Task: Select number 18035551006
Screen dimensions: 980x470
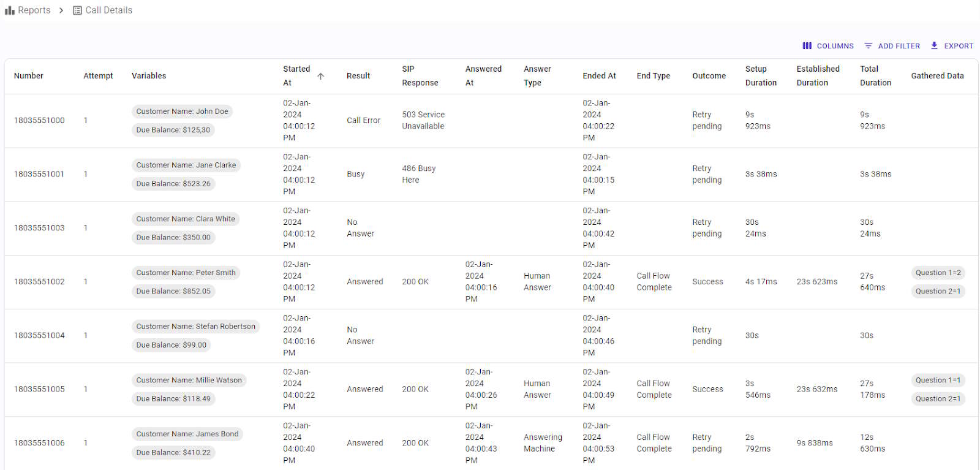Action: tap(39, 443)
